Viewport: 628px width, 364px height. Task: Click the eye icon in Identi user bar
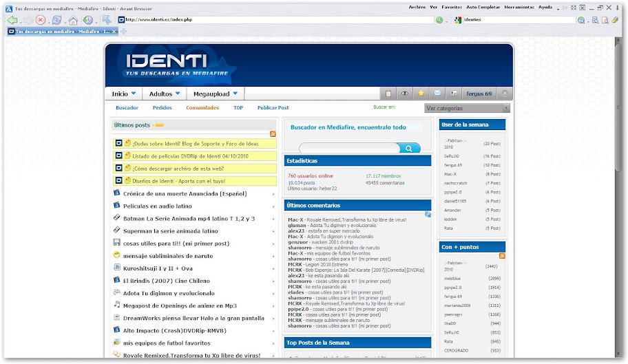coord(404,94)
